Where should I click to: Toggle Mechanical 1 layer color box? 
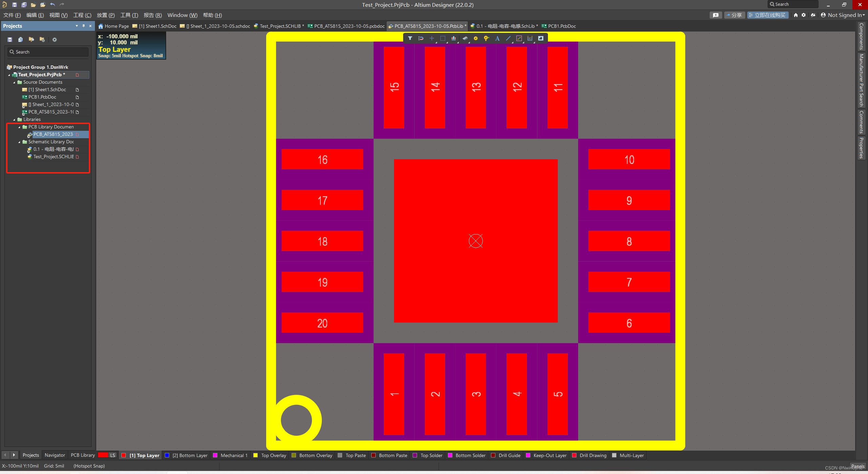point(215,455)
